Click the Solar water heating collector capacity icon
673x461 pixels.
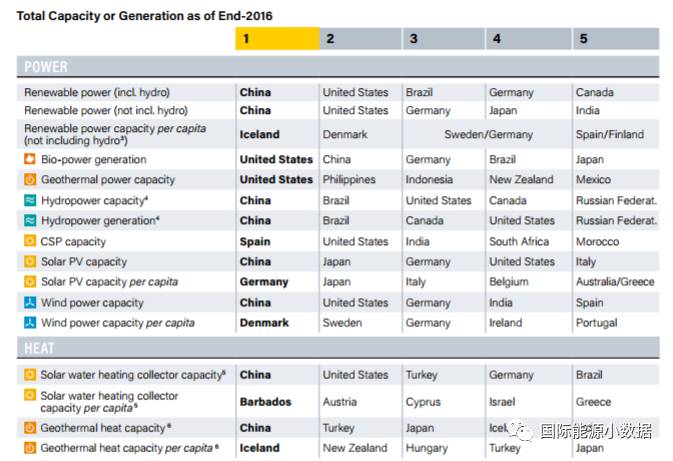coord(30,375)
